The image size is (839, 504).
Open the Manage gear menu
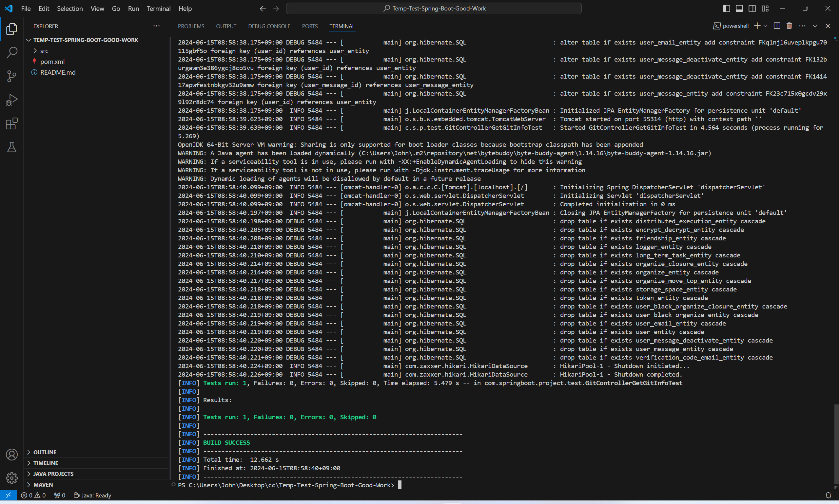(12, 478)
